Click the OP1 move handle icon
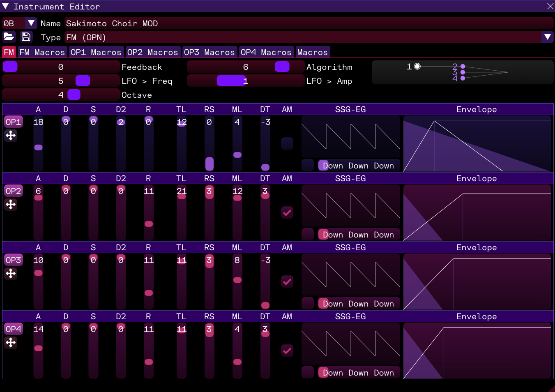555x392 pixels. click(11, 136)
